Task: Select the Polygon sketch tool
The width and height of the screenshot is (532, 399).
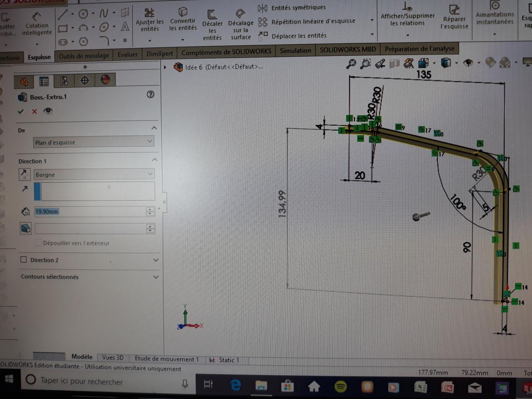Action: [x=84, y=42]
